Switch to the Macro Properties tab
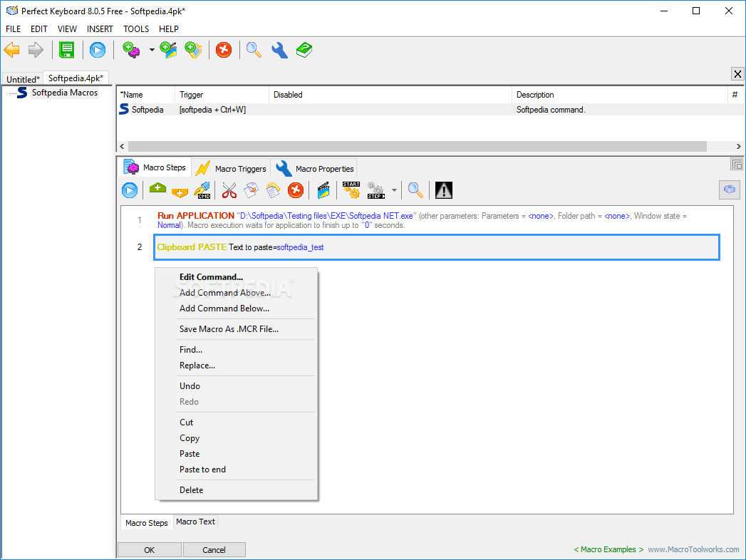Screen dimensions: 746x560 pyautogui.click(x=315, y=168)
